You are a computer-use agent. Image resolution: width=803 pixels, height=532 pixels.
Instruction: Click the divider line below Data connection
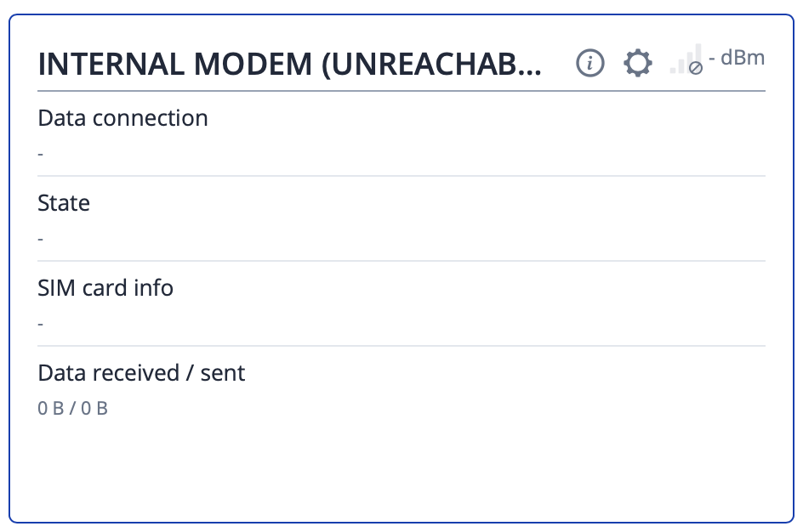click(x=401, y=176)
